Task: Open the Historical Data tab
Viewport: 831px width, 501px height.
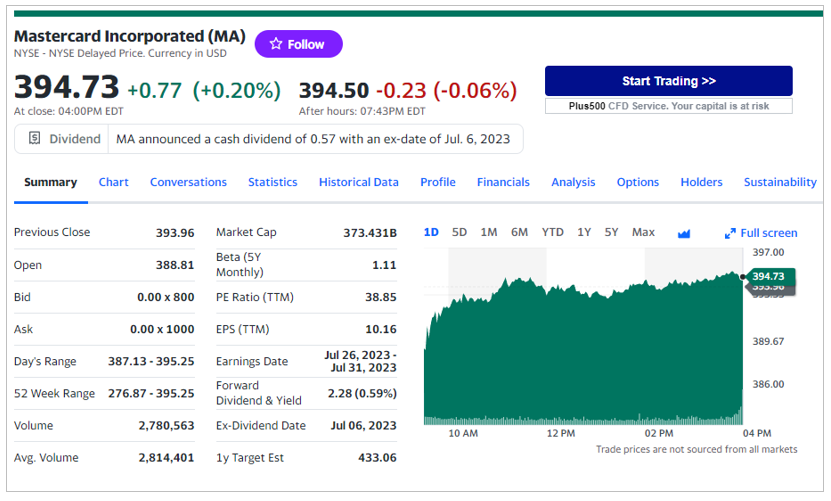Action: coord(358,182)
